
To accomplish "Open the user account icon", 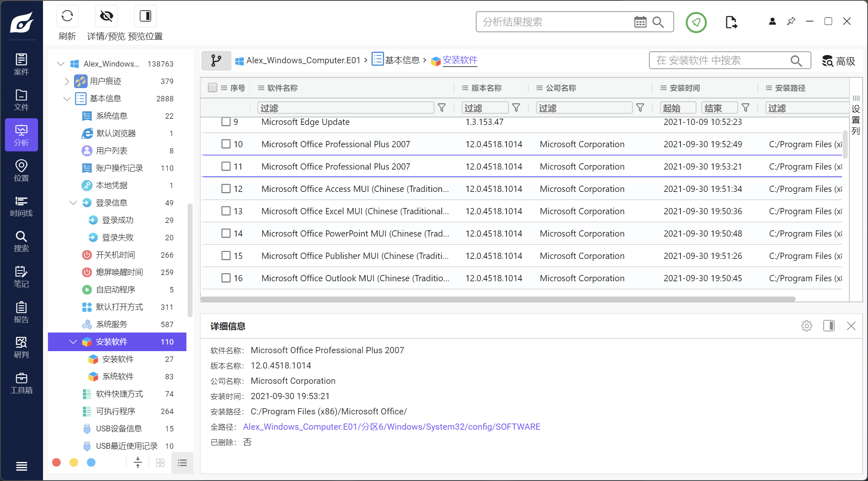I will click(772, 22).
